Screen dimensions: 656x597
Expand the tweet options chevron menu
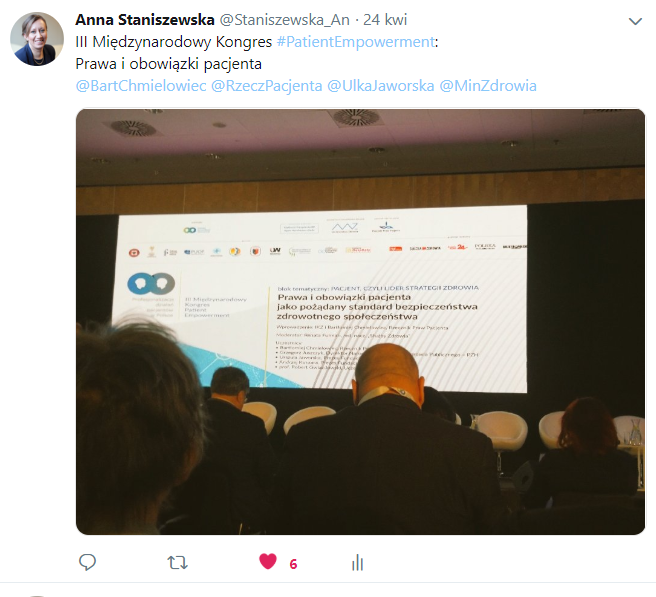(x=635, y=21)
